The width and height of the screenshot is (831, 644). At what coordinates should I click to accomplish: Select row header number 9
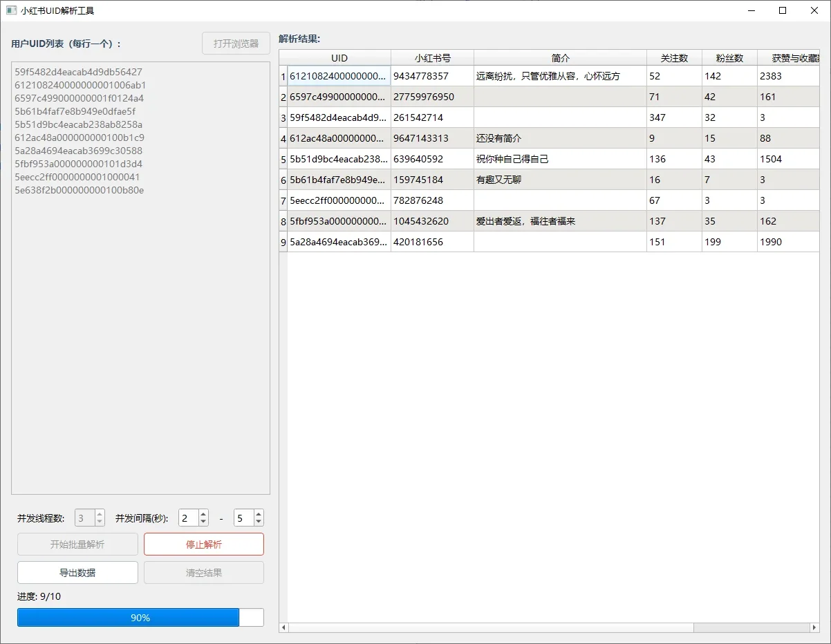point(283,242)
